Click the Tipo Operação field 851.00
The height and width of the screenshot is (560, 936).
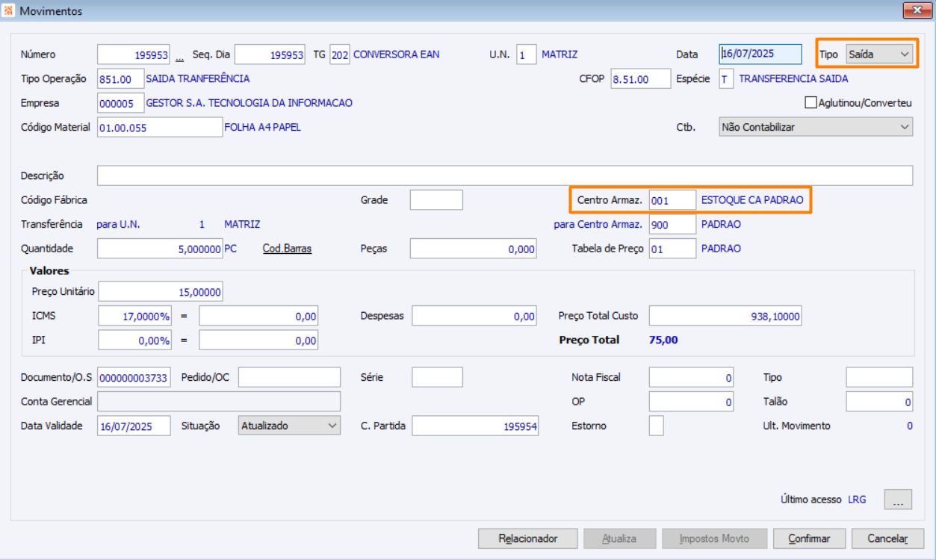[x=120, y=78]
